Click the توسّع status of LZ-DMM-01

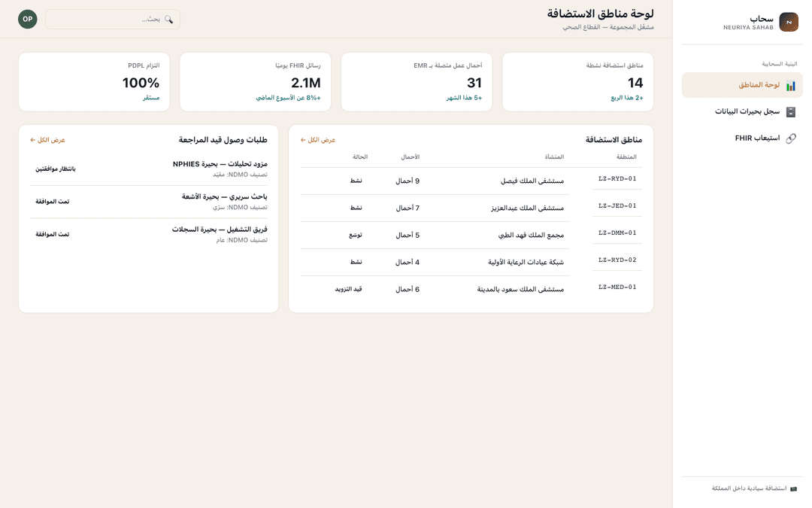[x=355, y=235]
